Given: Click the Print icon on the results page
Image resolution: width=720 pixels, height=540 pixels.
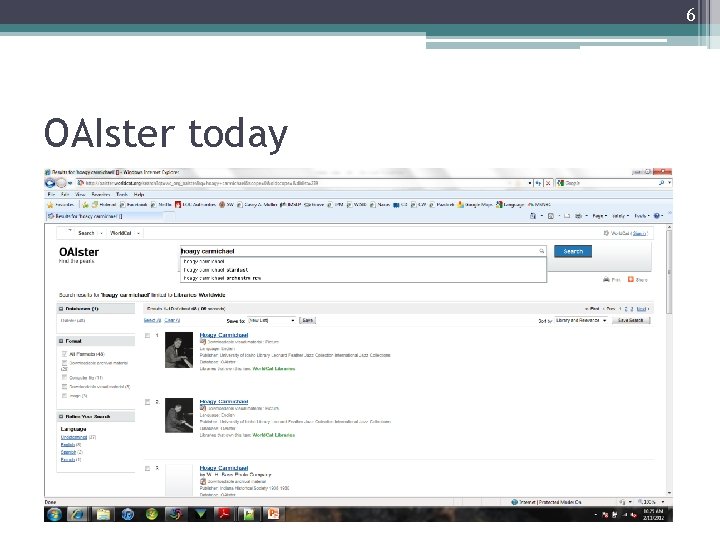Looking at the screenshot, I should tap(606, 279).
